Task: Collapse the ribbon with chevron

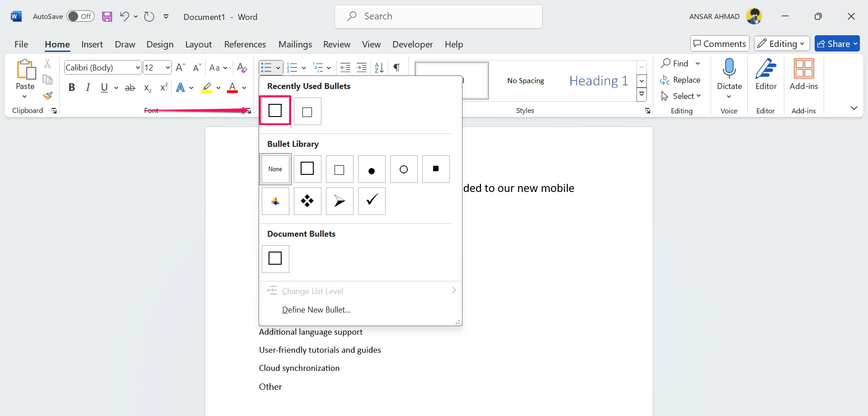Action: [854, 108]
